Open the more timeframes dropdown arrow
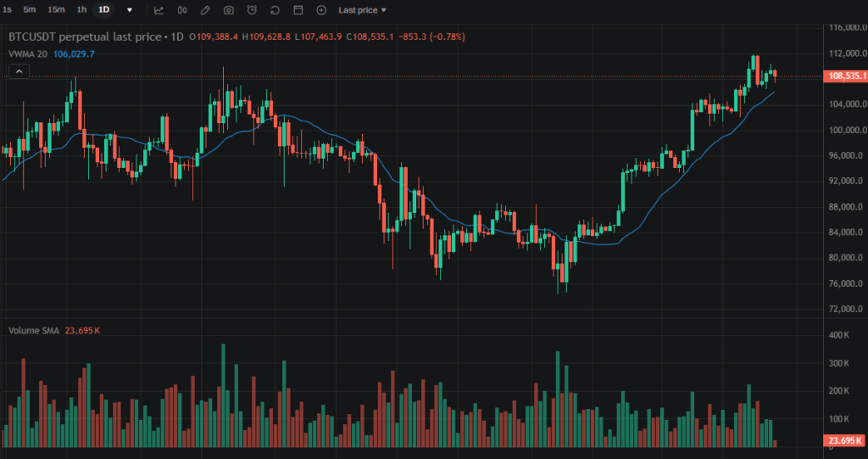This screenshot has width=868, height=459. pos(130,10)
